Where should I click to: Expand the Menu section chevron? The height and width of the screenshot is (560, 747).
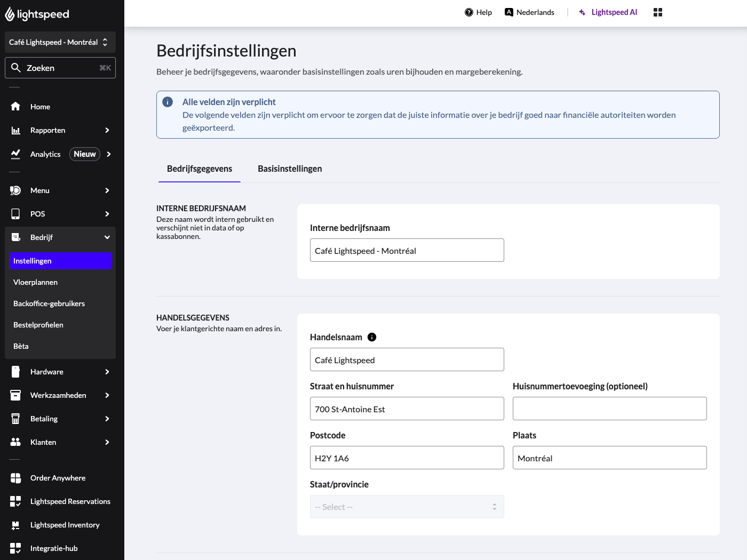tap(107, 190)
